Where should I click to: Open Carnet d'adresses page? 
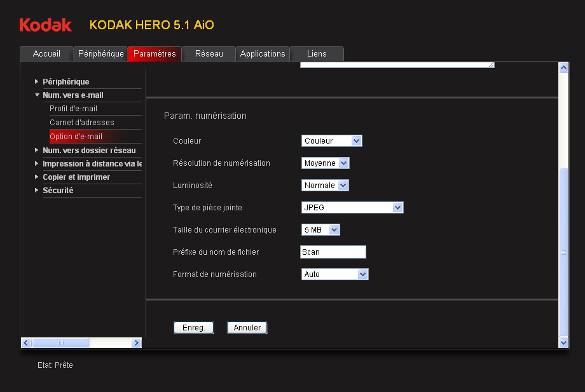pyautogui.click(x=81, y=123)
